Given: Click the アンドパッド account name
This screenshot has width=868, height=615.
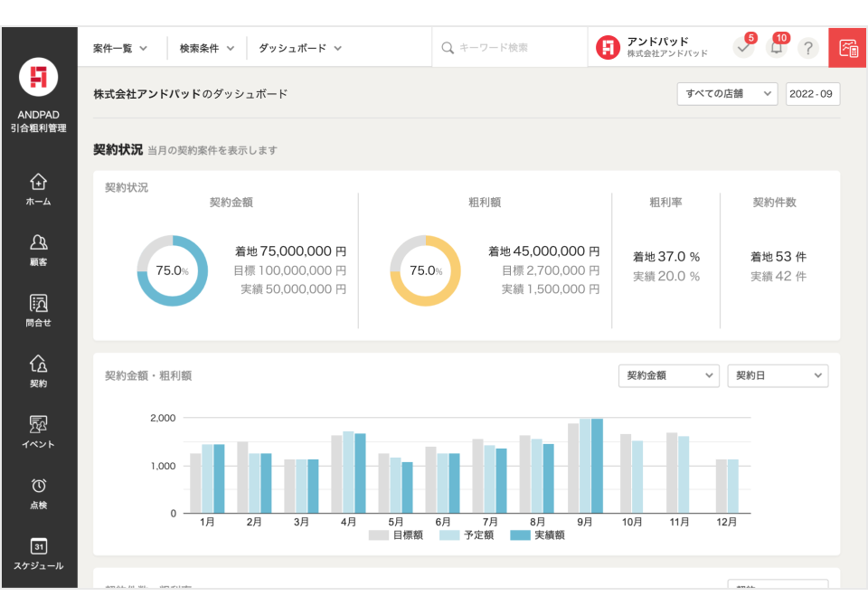Looking at the screenshot, I should (x=657, y=42).
